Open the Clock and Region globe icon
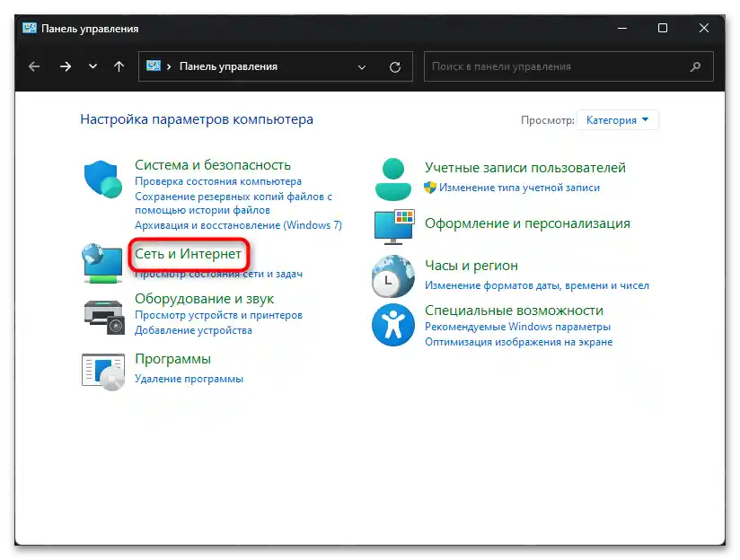The width and height of the screenshot is (740, 560). point(393,276)
